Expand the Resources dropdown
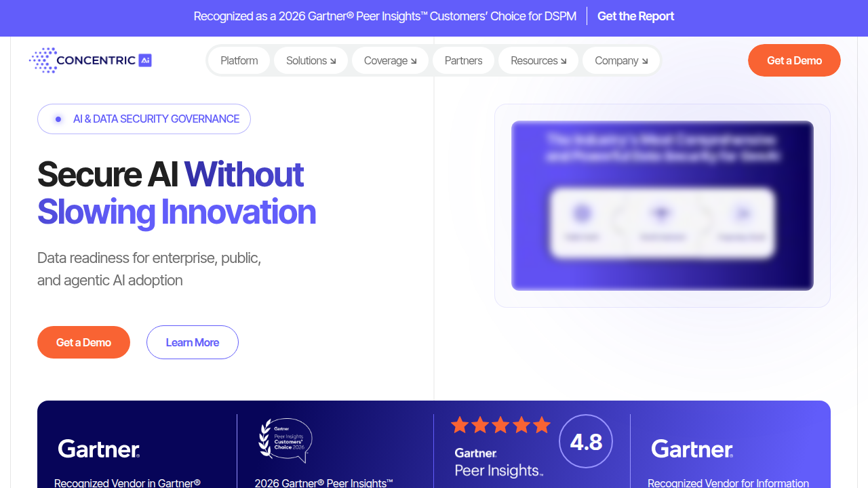This screenshot has height=488, width=868. (x=538, y=60)
